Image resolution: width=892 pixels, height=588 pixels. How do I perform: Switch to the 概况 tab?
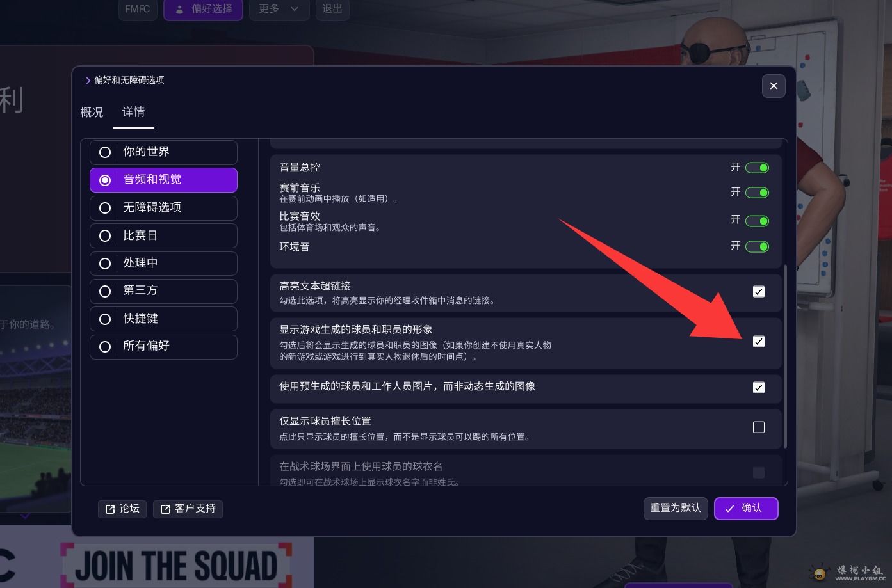[92, 113]
